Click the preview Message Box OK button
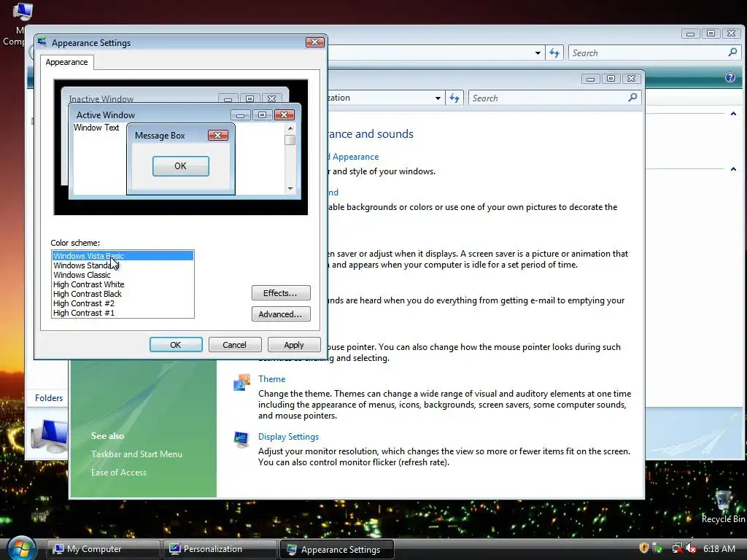The width and height of the screenshot is (747, 560). [181, 166]
